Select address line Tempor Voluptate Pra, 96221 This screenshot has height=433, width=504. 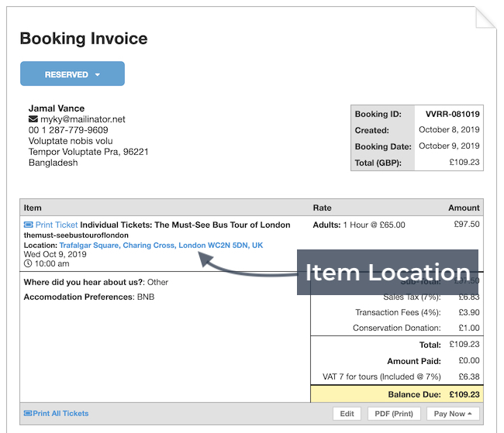pos(88,152)
